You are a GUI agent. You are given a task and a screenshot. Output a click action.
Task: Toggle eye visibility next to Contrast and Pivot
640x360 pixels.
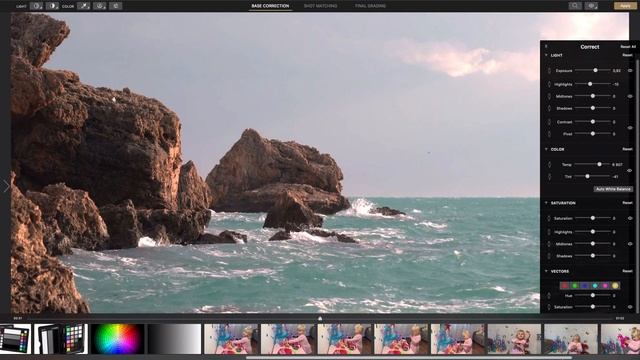(x=630, y=128)
